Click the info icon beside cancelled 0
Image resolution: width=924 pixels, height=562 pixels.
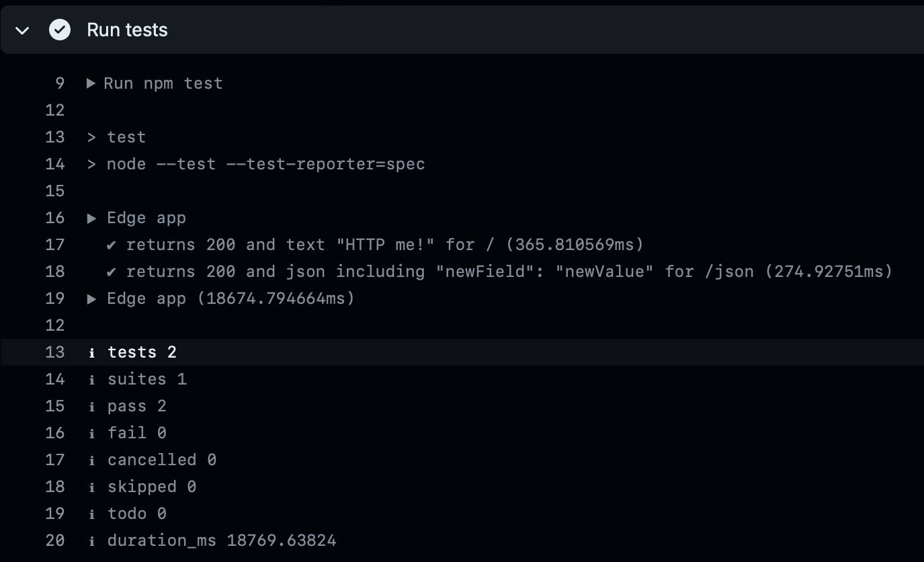[x=92, y=460]
